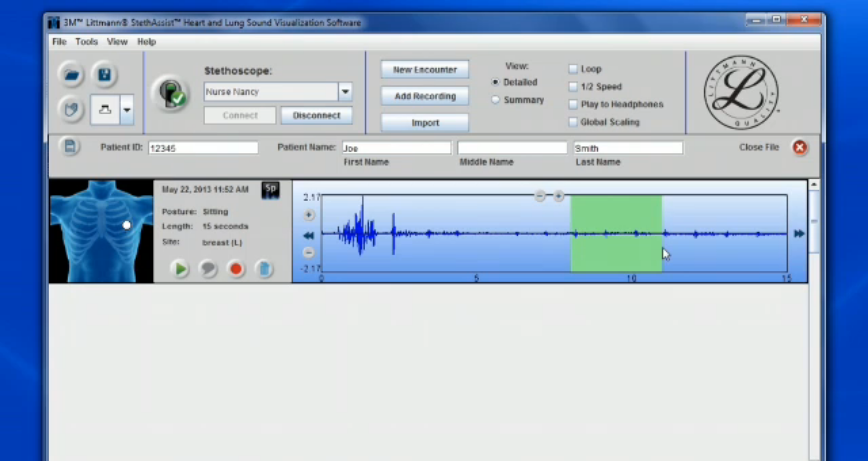Enable the Loop checkbox
Screen dimensions: 868x461
(x=573, y=69)
